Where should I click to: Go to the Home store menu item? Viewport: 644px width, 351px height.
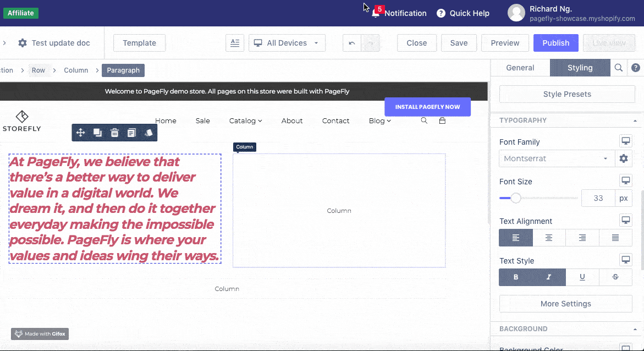click(166, 120)
